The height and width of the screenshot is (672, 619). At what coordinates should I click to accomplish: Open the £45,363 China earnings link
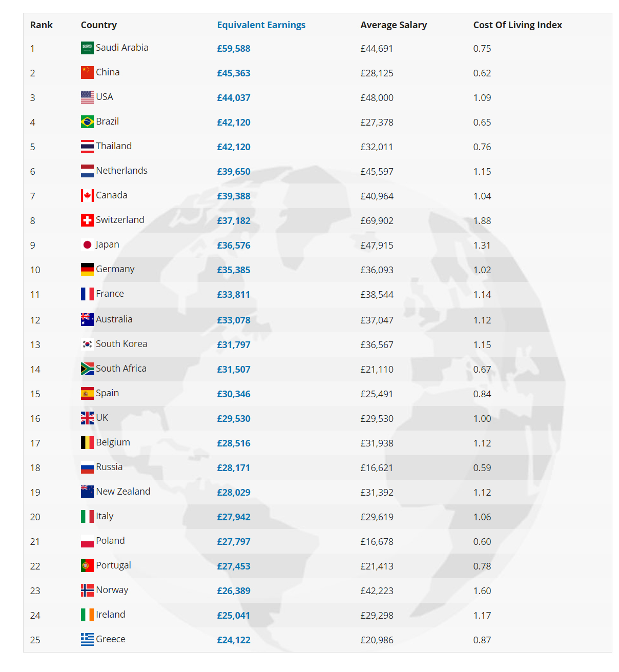coord(234,73)
